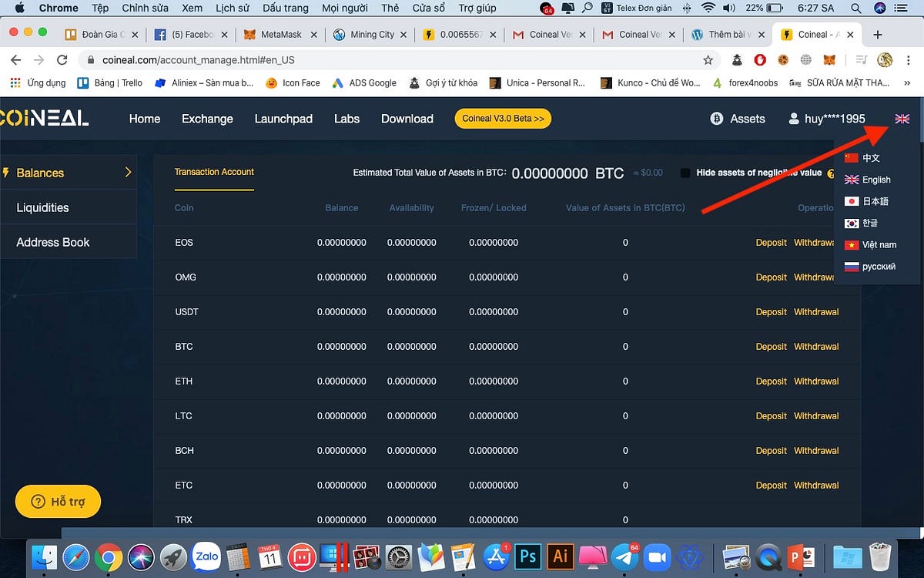Image resolution: width=924 pixels, height=578 pixels.
Task: Open the Trash in the Dock
Action: [879, 556]
